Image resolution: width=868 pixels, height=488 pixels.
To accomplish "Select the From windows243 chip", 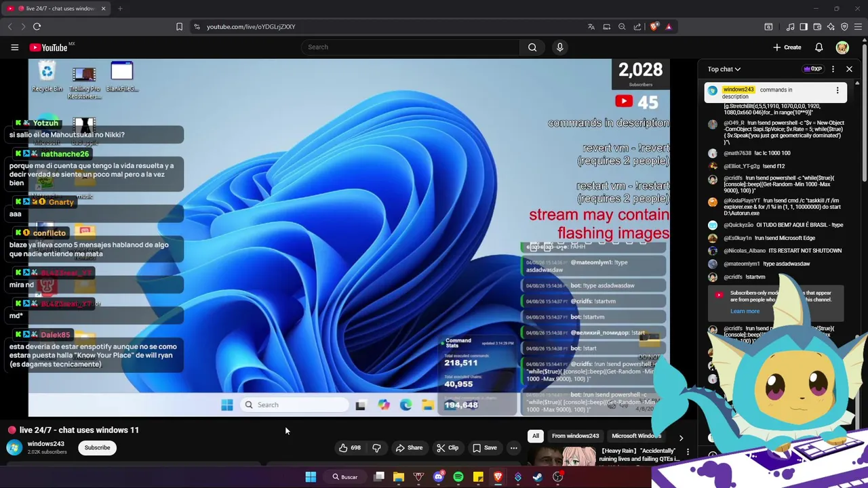I will (x=575, y=436).
